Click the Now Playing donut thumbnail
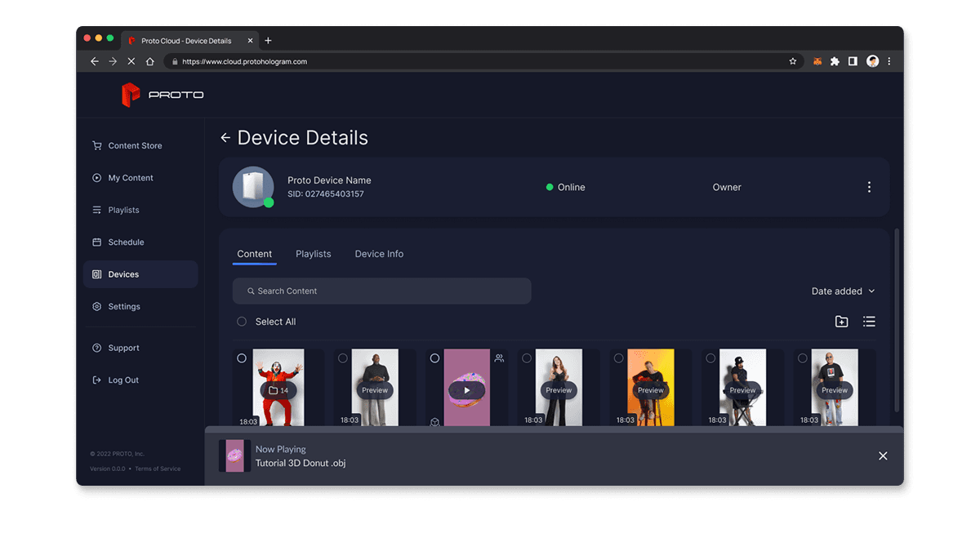The image size is (980, 551). click(234, 456)
